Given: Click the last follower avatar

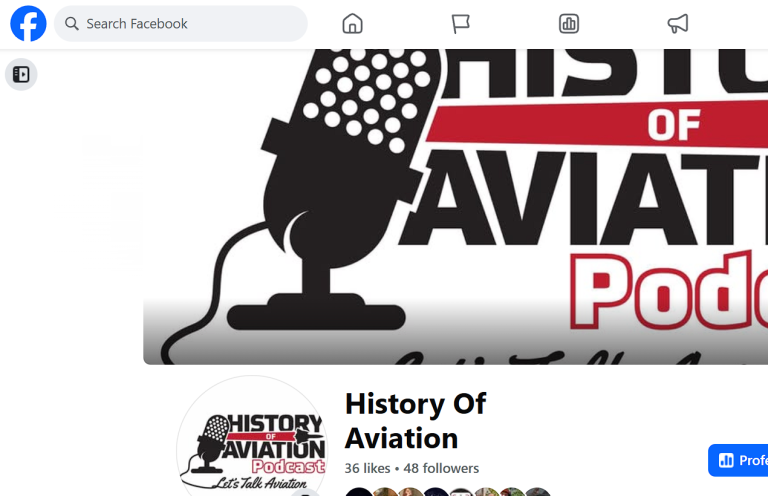Looking at the screenshot, I should [x=538, y=492].
